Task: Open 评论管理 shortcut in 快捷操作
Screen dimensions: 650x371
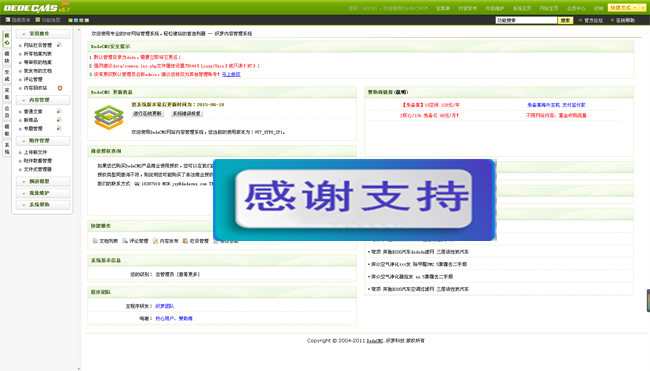Action: coord(135,241)
